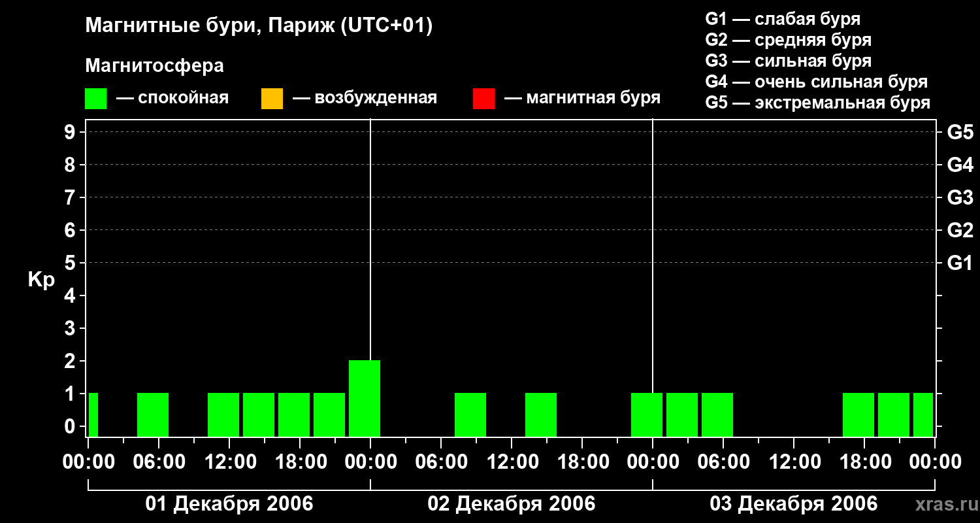Select the chart title Магнитные бури, Париж (UTC+01)
Viewport: 980px width, 523px height.
pos(259,26)
